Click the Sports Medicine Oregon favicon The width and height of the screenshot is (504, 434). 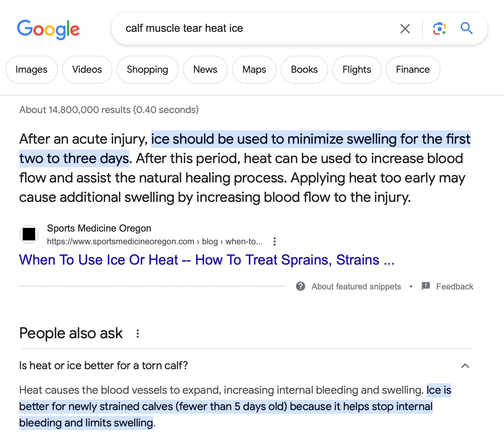pyautogui.click(x=29, y=234)
